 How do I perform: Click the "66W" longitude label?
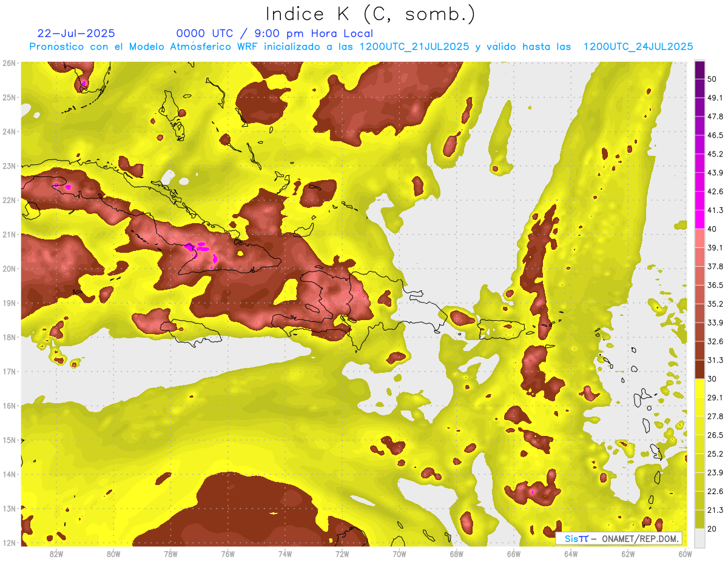514,554
